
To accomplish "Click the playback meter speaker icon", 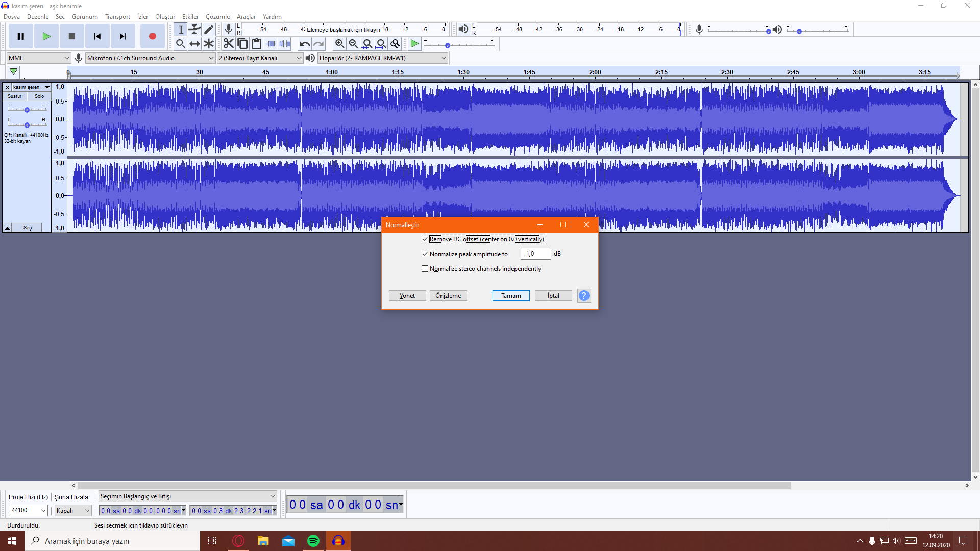I will pos(463,29).
